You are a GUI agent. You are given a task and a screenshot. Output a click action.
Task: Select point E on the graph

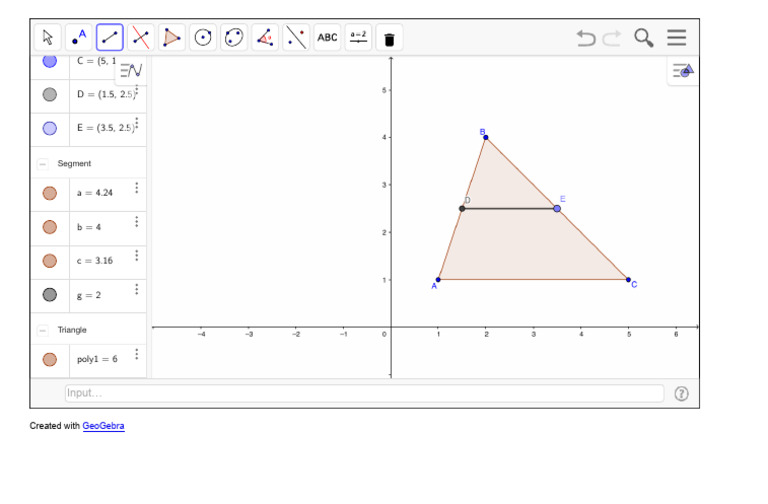pos(557,209)
